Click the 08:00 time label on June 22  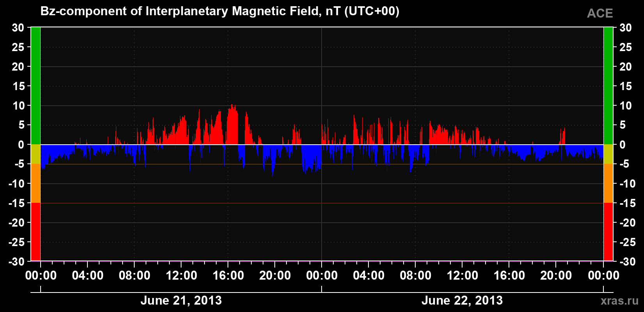(x=415, y=276)
